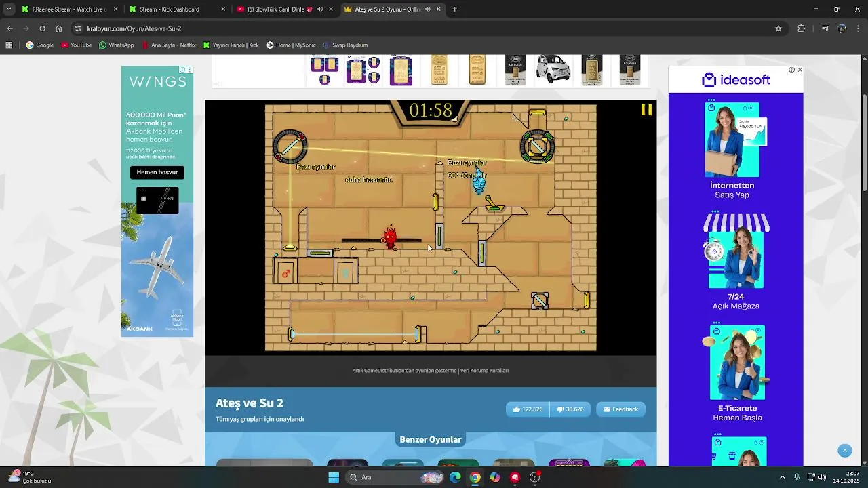Open the media control icon in toolbar
Viewport: 868px width, 488px height.
825,28
